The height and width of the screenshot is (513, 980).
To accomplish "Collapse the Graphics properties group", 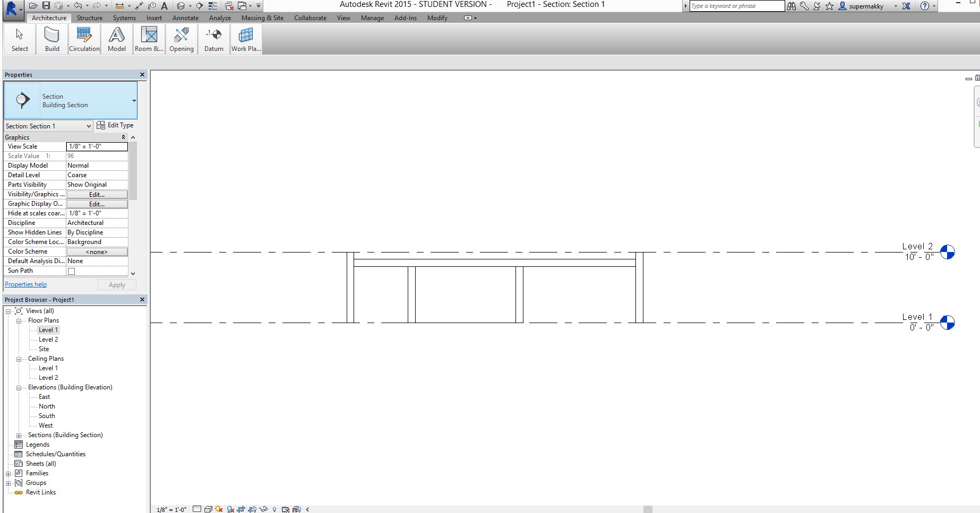I will point(123,137).
